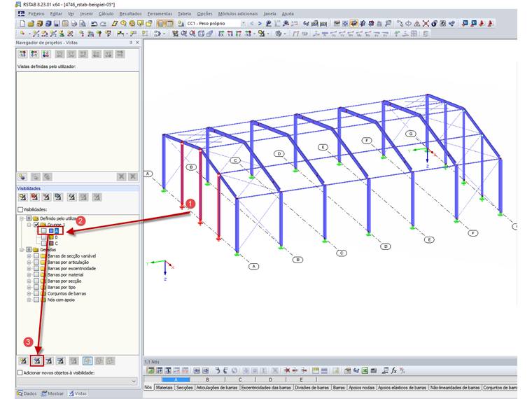Screen dimensions: 532x399
Task: Click the Undo arrow icon
Action: pos(94,23)
